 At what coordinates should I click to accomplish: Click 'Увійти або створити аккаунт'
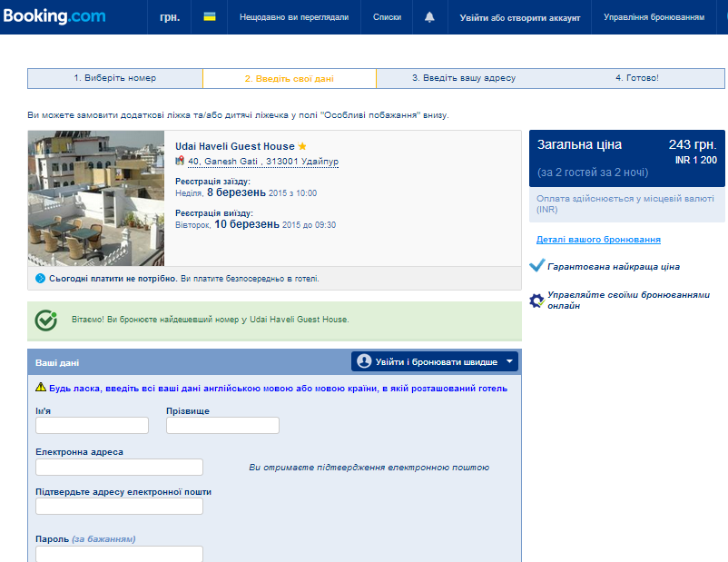[x=520, y=17]
